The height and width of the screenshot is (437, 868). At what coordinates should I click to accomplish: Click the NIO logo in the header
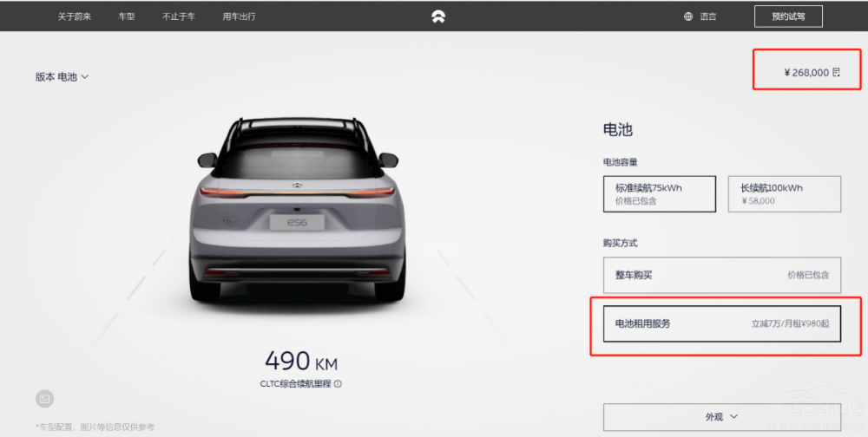pyautogui.click(x=438, y=16)
